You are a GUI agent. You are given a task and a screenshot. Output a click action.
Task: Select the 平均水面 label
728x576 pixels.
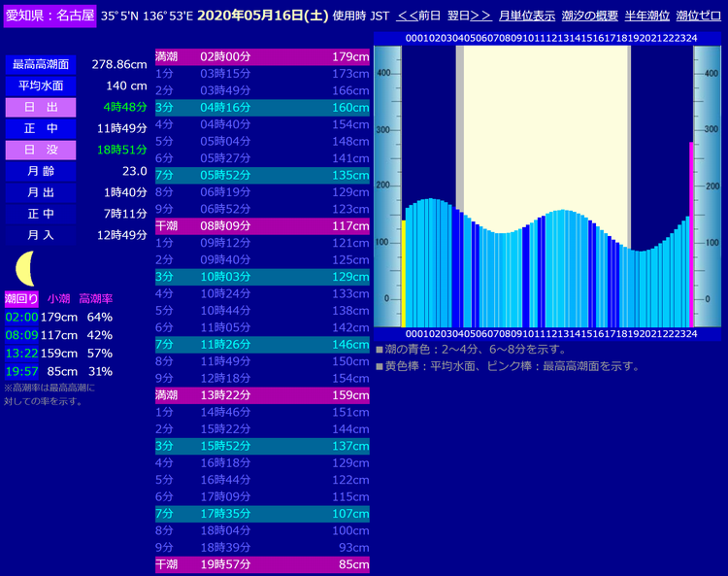(40, 85)
